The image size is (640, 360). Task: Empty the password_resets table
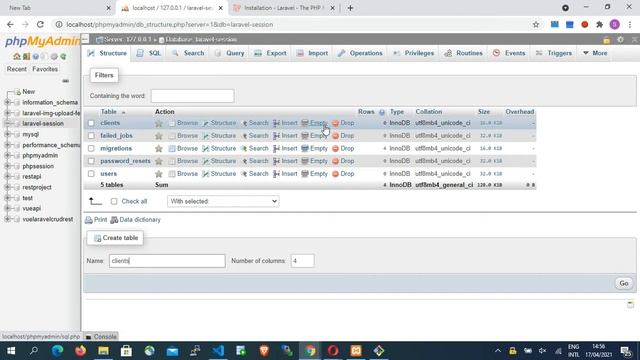pos(314,161)
